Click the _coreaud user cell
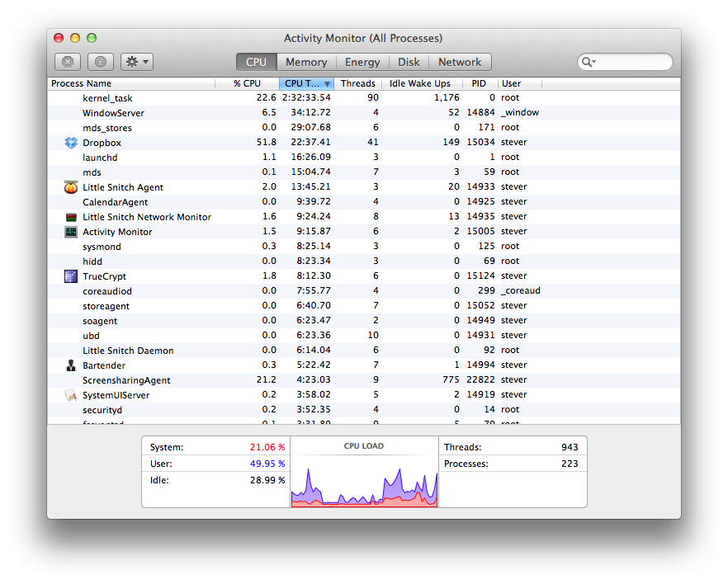This screenshot has height=584, width=728. click(521, 290)
